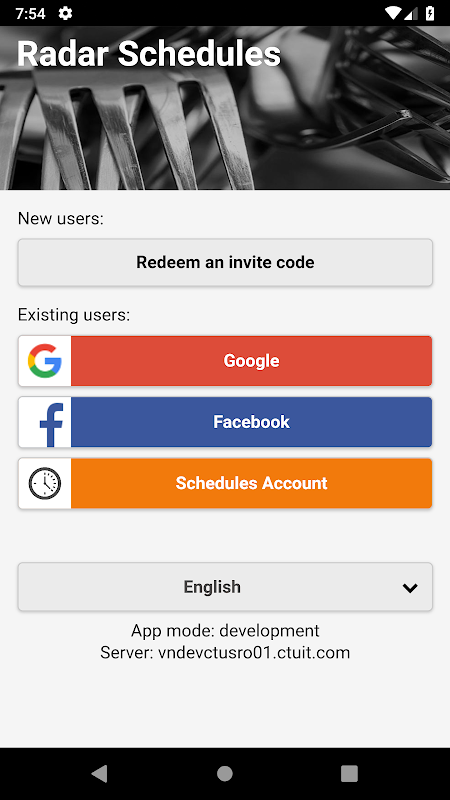This screenshot has width=450, height=800.
Task: Tap the status bar clock time
Action: [x=31, y=13]
